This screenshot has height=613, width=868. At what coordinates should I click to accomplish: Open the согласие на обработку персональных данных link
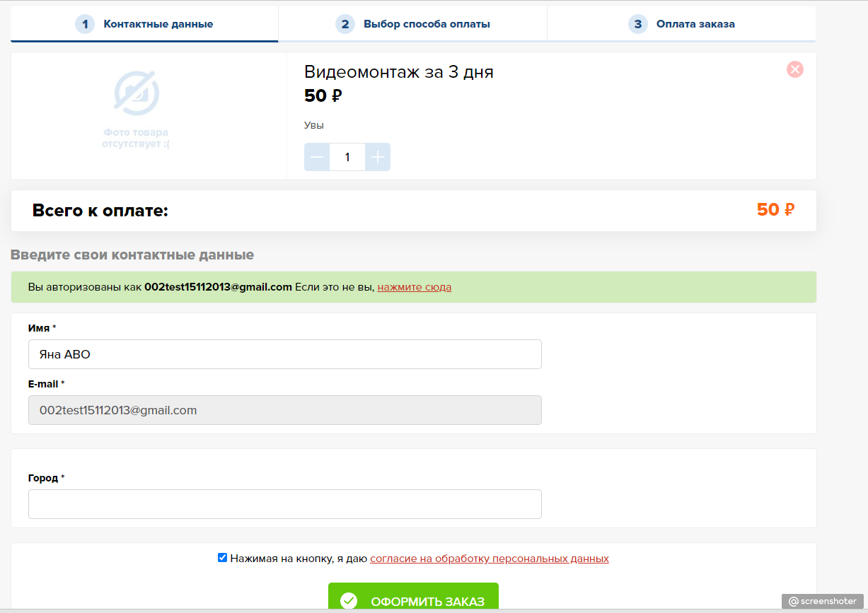[489, 559]
